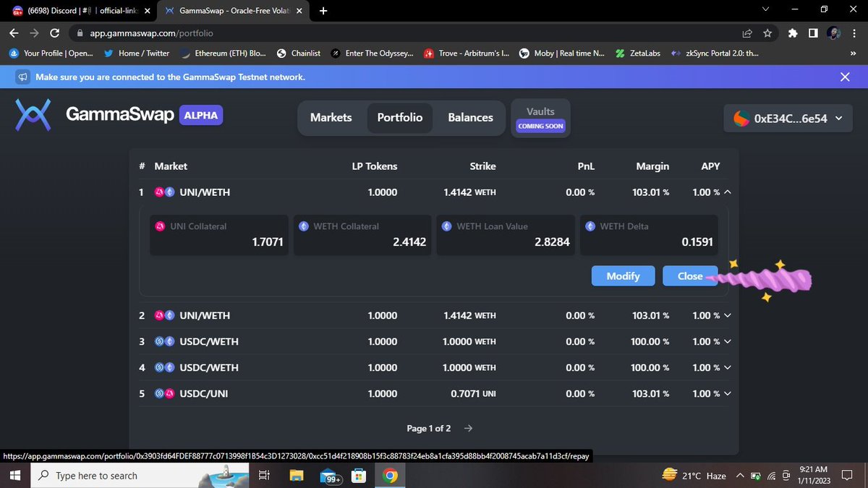Go to next portfolio page arrow
The height and width of the screenshot is (488, 868).
[x=468, y=428]
